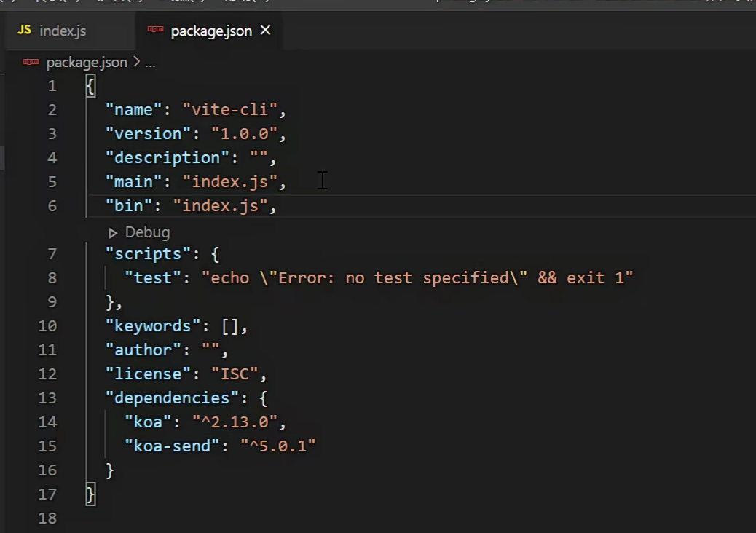This screenshot has width=756, height=533.
Task: Click line number 13 in the gutter
Action: coord(47,398)
